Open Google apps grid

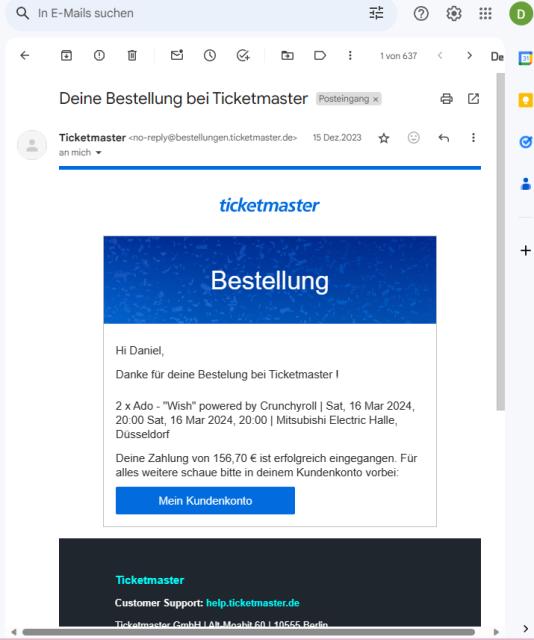(485, 13)
